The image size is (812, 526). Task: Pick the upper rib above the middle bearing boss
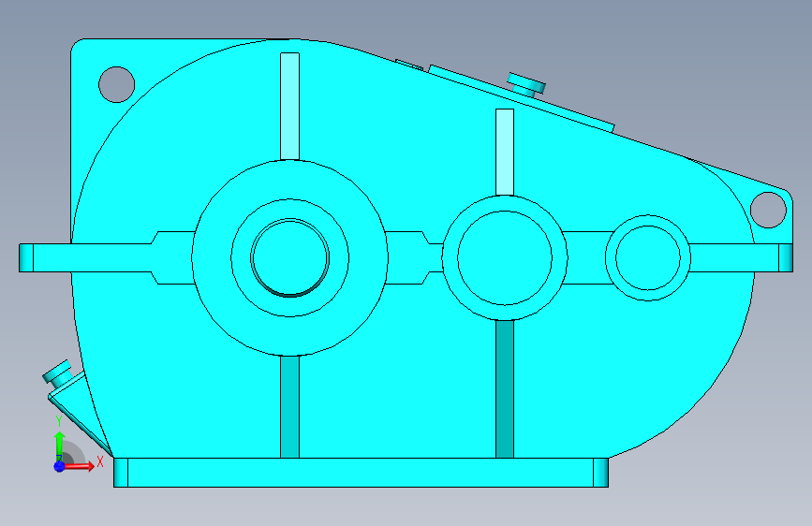(x=505, y=152)
